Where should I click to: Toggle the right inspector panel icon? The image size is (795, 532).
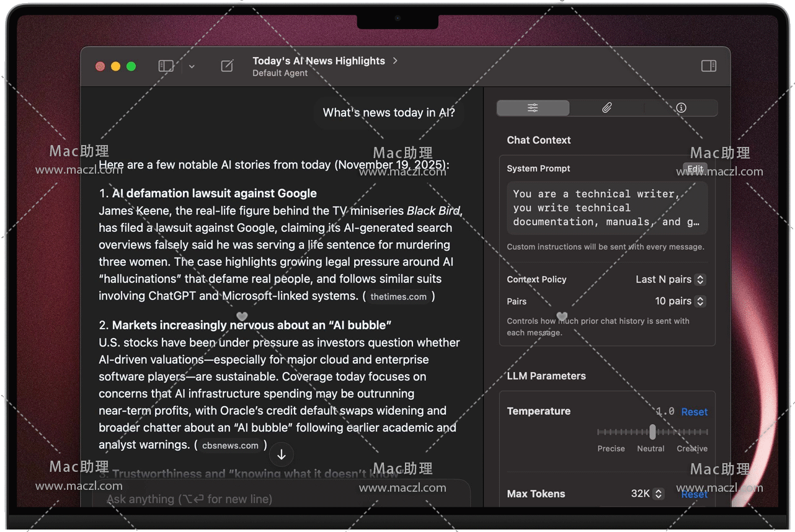pos(708,66)
